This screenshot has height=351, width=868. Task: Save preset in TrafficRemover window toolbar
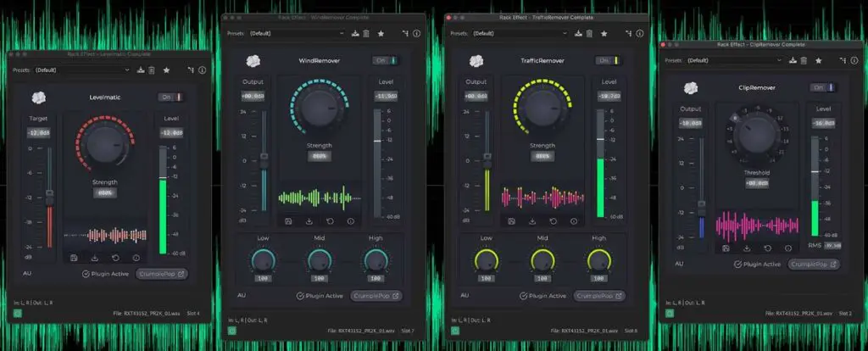(x=578, y=34)
